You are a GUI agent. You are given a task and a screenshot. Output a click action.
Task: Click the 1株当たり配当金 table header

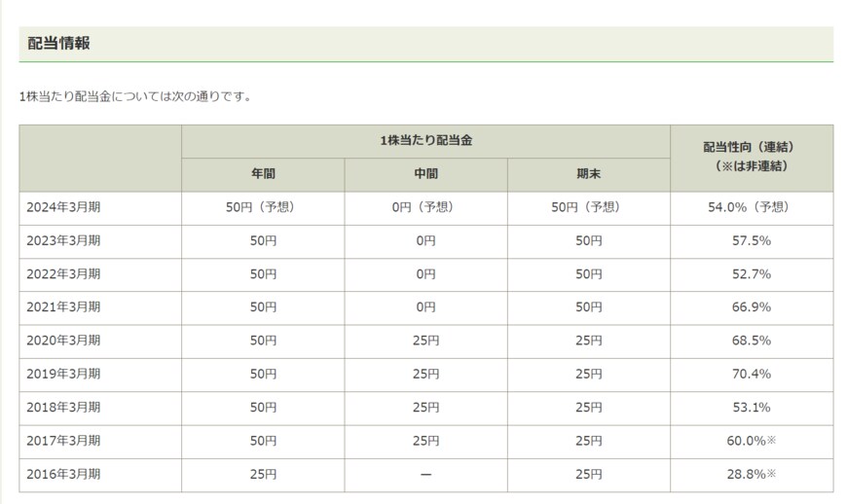[425, 141]
